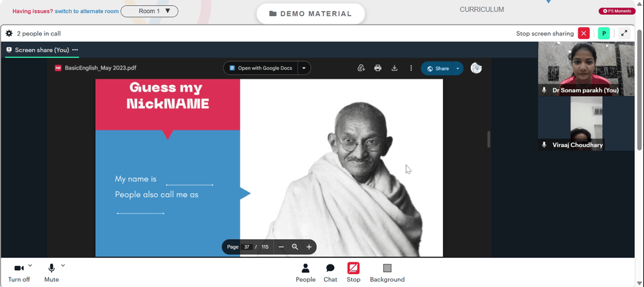Click the PS Moments button
This screenshot has width=644, height=287.
617,11
